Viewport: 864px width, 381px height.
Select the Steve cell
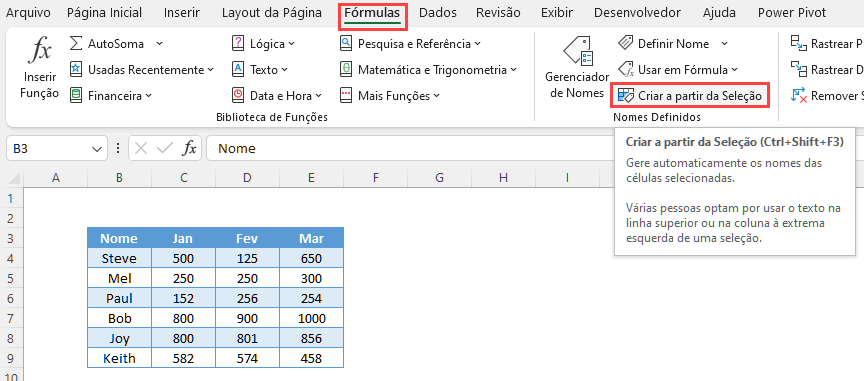pyautogui.click(x=120, y=258)
